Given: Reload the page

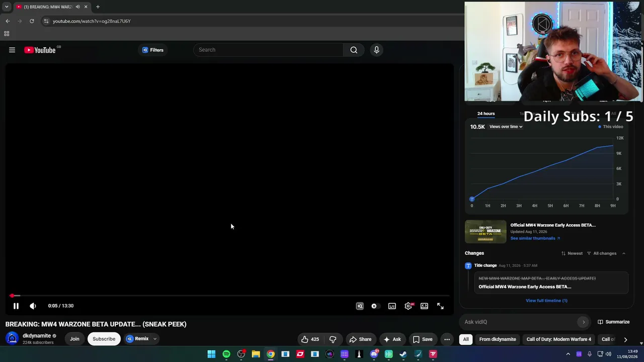Looking at the screenshot, I should point(32,21).
